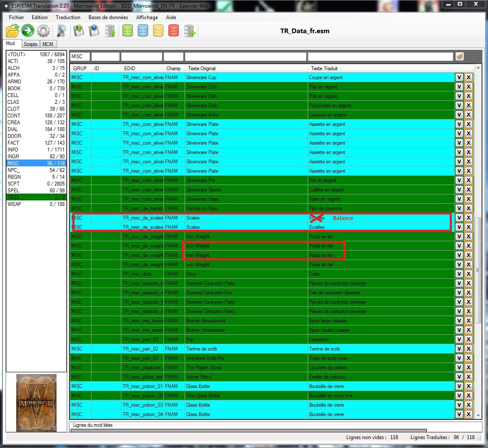Open the Bases de données menu
The height and width of the screenshot is (448, 488).
pyautogui.click(x=108, y=17)
